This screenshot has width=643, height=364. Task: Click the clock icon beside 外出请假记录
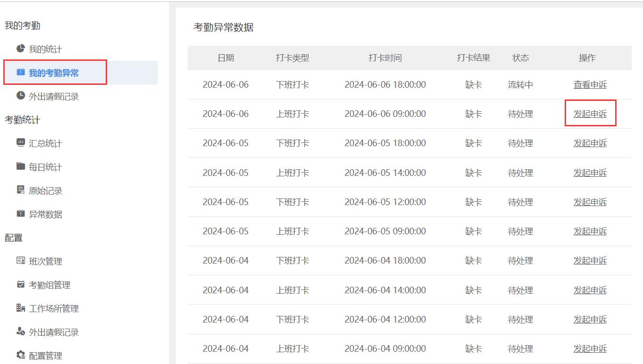point(20,96)
